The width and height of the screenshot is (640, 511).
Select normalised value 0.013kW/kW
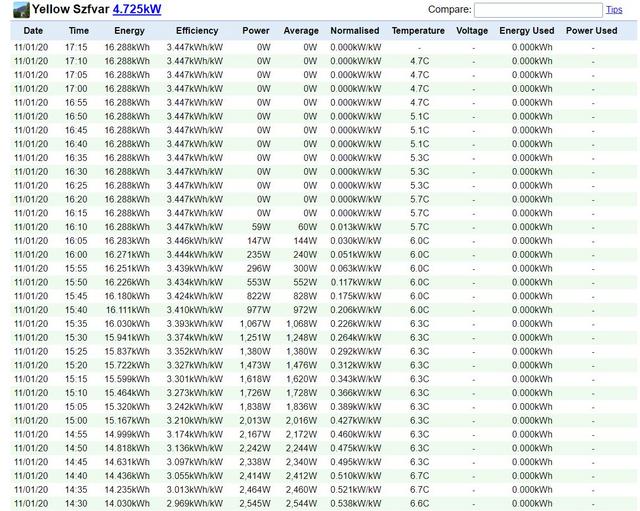356,227
